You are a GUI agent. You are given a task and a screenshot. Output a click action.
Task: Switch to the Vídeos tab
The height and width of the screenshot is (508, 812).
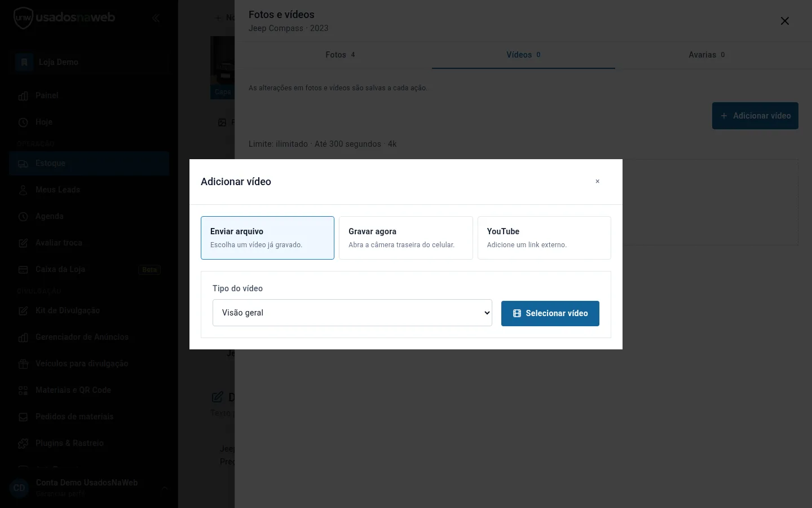pos(523,55)
